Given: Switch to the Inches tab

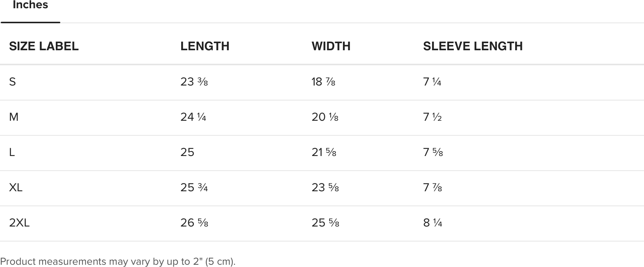Looking at the screenshot, I should tap(30, 5).
